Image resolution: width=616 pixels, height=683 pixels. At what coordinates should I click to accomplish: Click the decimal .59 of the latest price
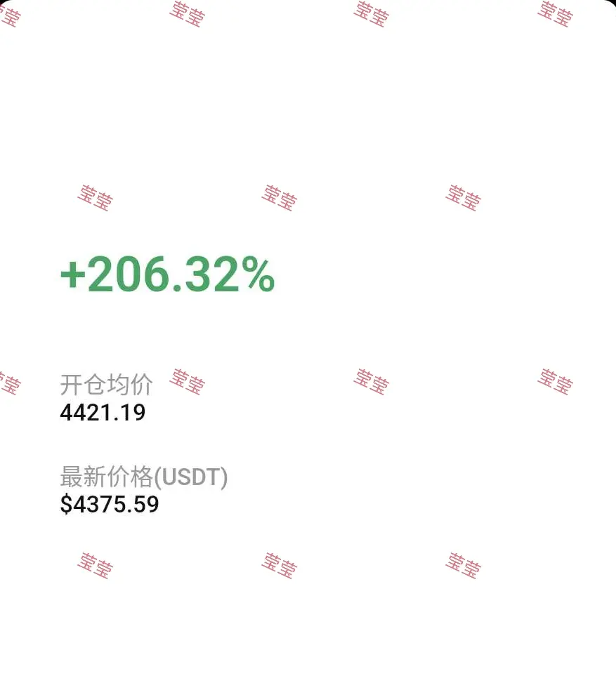(142, 505)
